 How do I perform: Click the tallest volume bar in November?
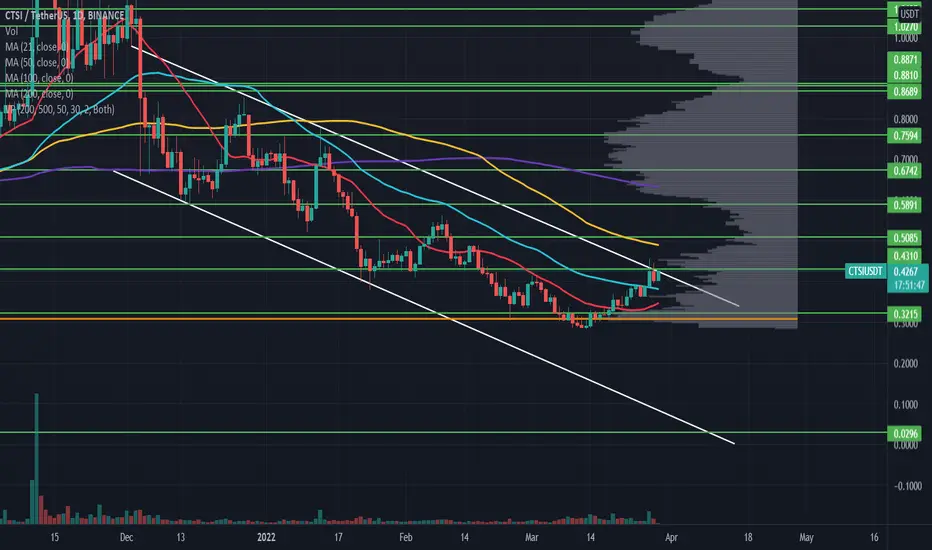pyautogui.click(x=37, y=458)
